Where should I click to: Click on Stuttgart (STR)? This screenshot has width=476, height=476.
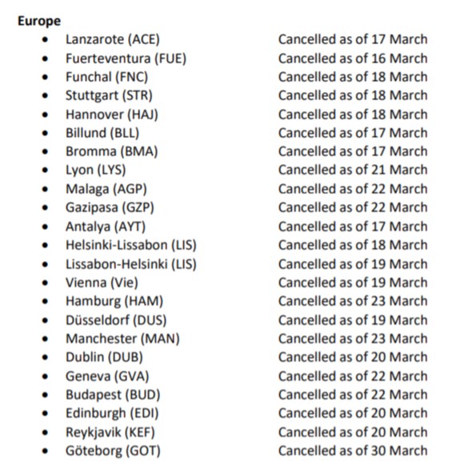pos(109,96)
